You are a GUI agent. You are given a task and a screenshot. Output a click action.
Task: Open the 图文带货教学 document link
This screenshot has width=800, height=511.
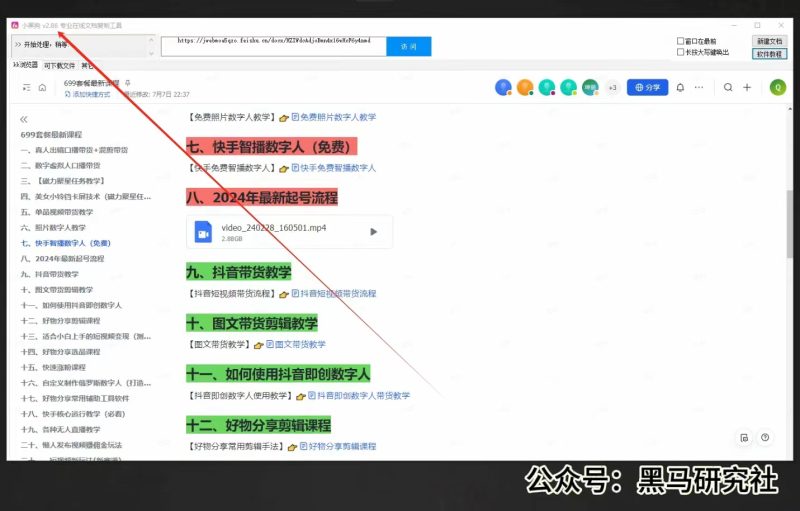296,344
